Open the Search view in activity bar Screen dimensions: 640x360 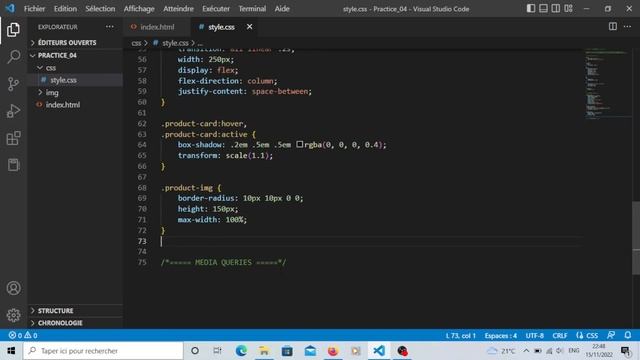point(13,57)
